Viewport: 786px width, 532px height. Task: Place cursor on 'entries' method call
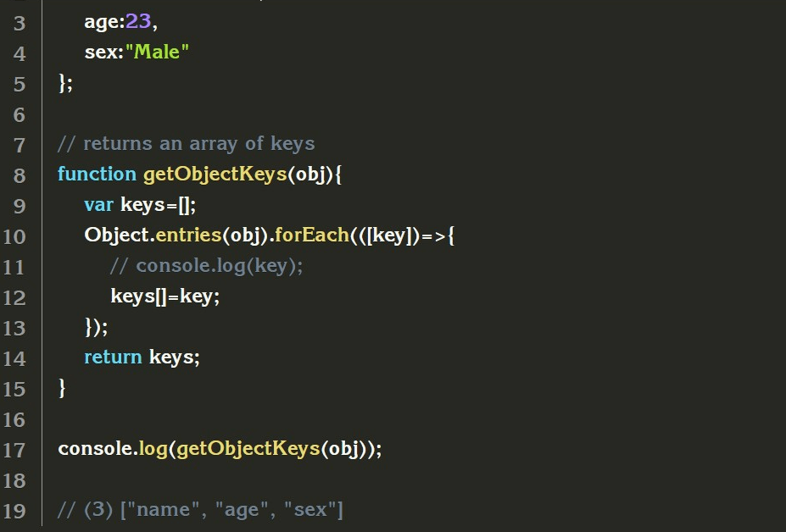tap(188, 235)
